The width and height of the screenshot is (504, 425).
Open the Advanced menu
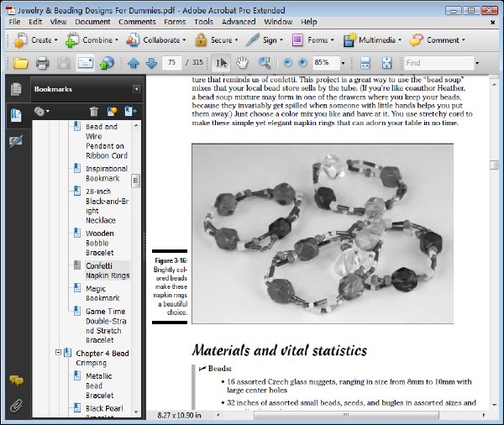click(x=239, y=22)
